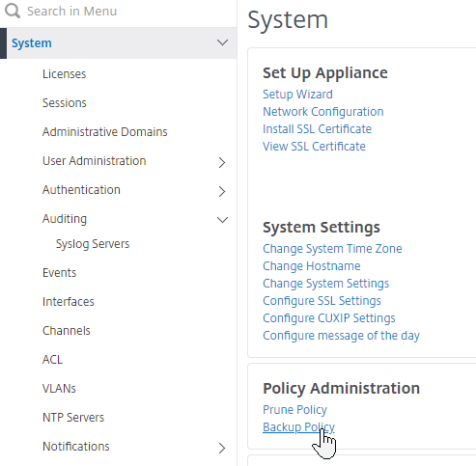Open Change System Time Zone

tap(332, 249)
